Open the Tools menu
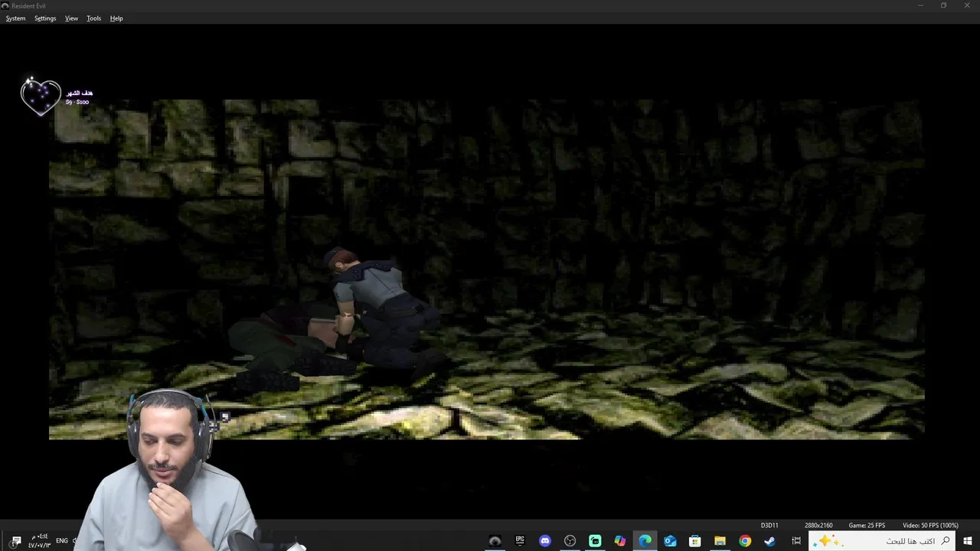This screenshot has height=551, width=980. click(x=93, y=18)
